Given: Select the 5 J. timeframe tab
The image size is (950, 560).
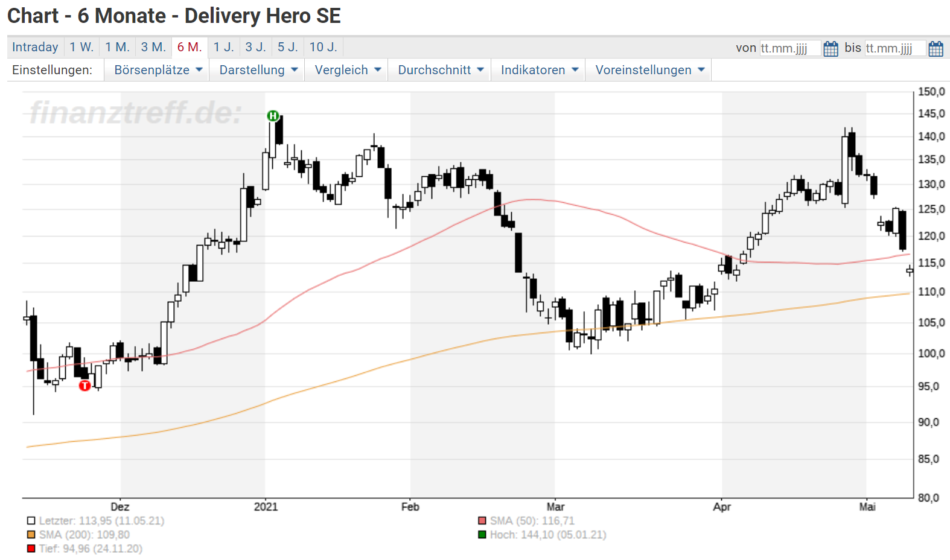Looking at the screenshot, I should point(288,47).
